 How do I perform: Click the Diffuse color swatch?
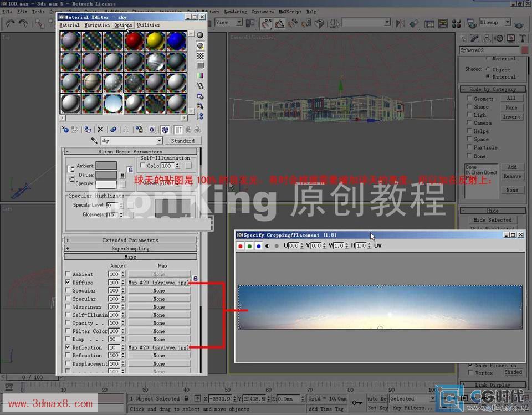[106, 175]
